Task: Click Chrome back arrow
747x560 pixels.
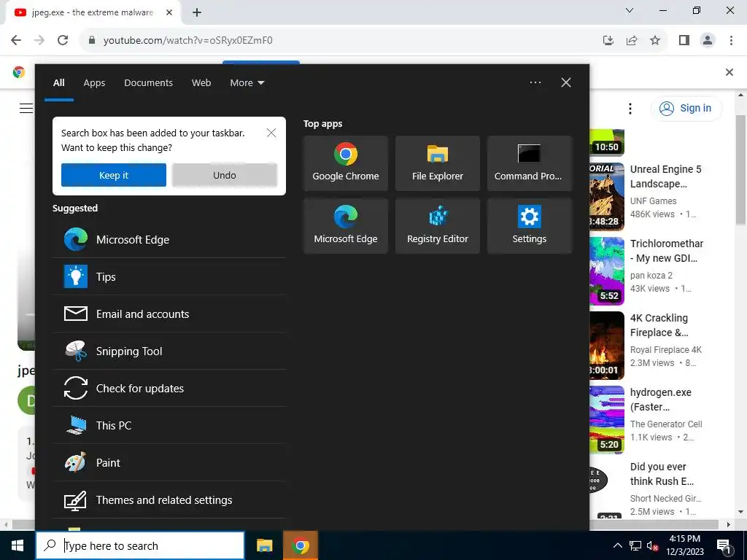Action: (16, 40)
